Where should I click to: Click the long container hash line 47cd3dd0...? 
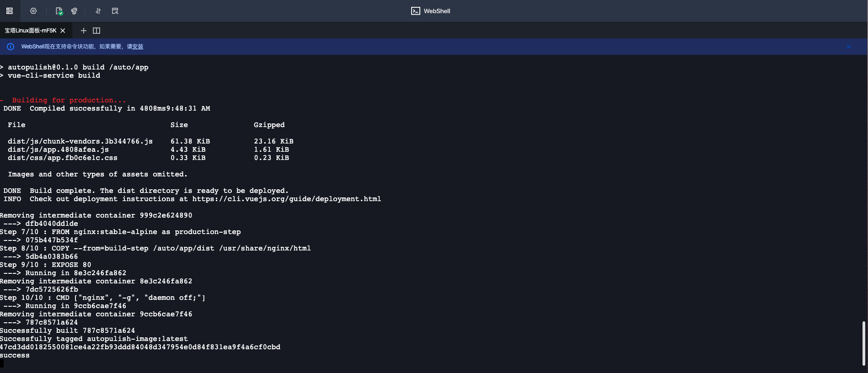pos(140,347)
